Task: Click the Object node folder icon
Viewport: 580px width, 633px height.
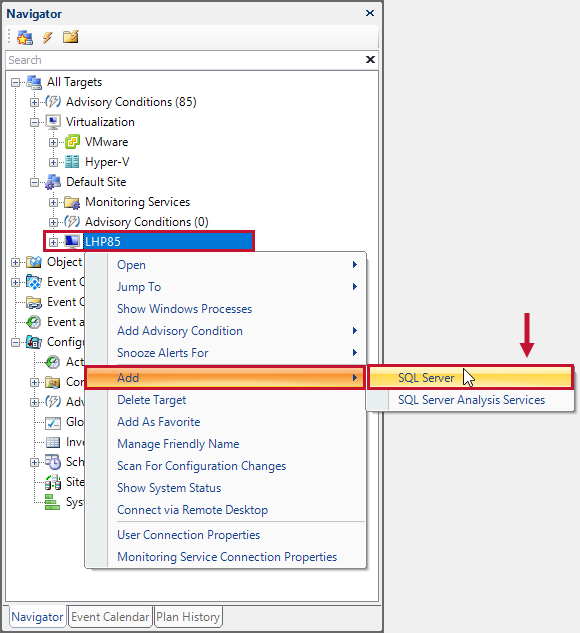Action: [x=34, y=262]
